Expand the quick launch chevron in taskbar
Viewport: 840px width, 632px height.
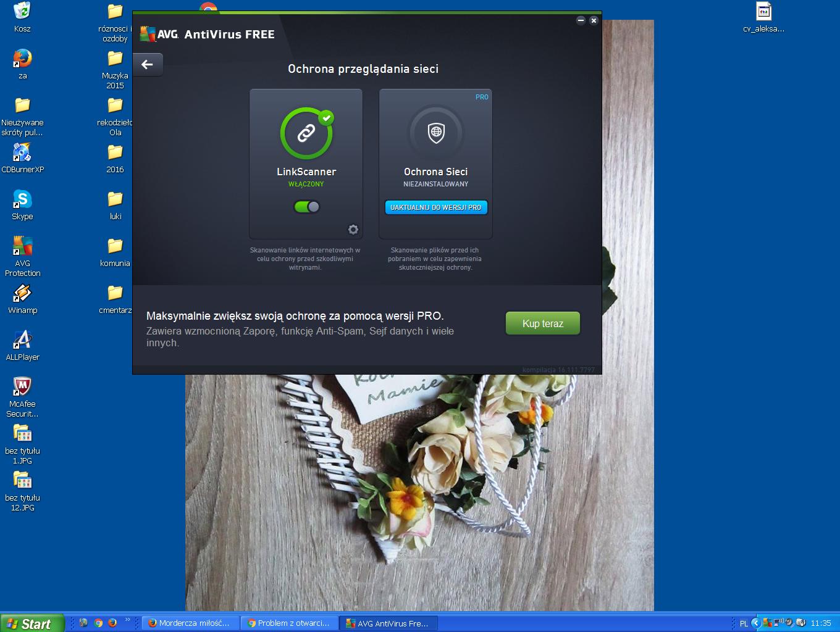pos(128,620)
